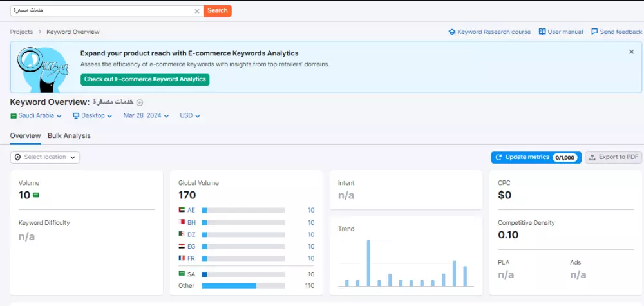The image size is (644, 306).
Task: Open the Select location dropdown
Action: point(45,157)
